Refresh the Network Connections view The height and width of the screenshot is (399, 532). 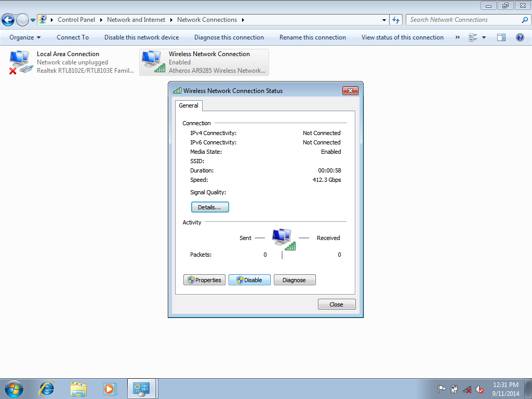pyautogui.click(x=396, y=20)
